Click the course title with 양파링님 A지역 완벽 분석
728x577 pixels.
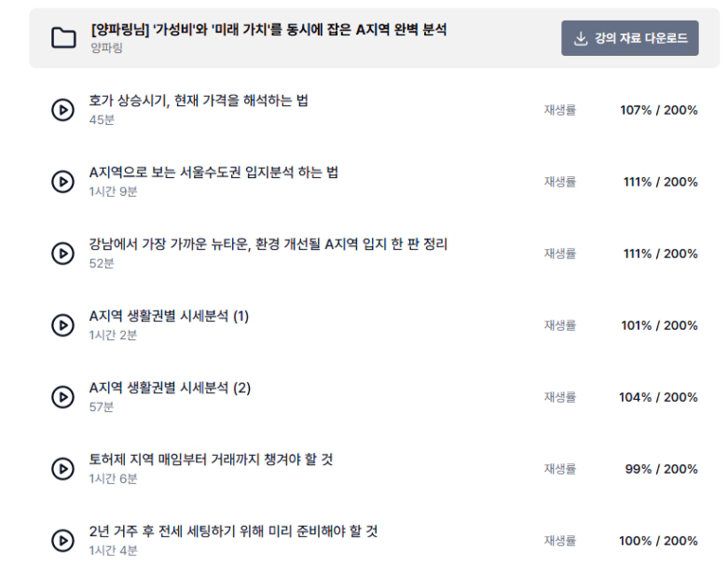click(268, 30)
